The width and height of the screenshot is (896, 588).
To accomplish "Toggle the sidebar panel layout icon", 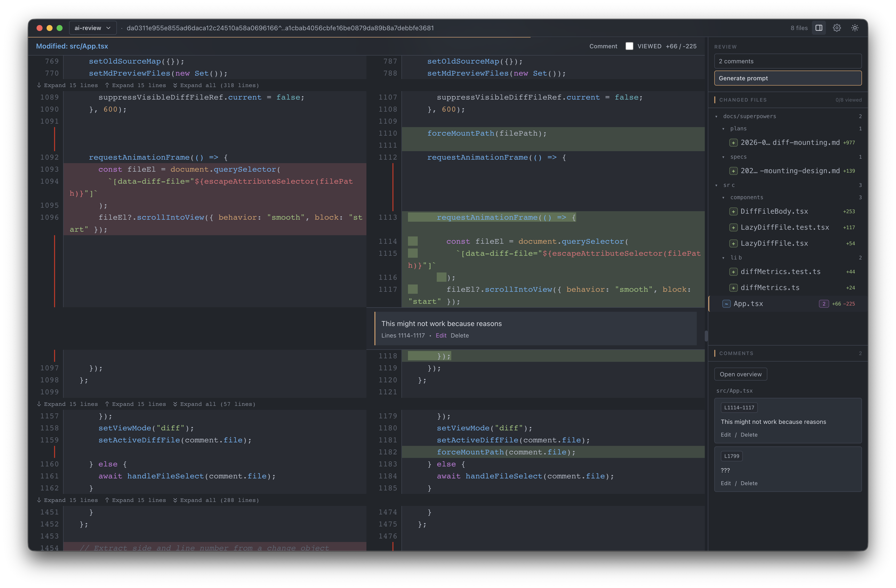I will coord(818,28).
